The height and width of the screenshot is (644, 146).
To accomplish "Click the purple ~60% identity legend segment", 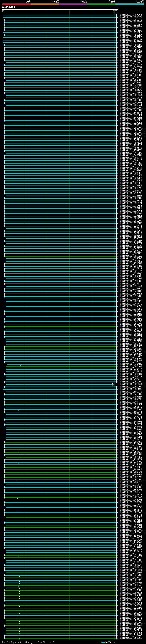I will [73, 4].
